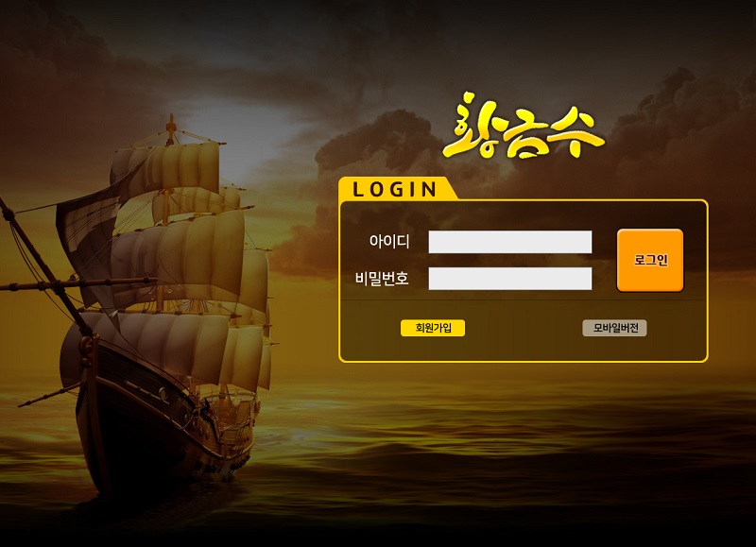The height and width of the screenshot is (547, 756).
Task: Click the orange 로그인 login button
Action: click(x=650, y=260)
